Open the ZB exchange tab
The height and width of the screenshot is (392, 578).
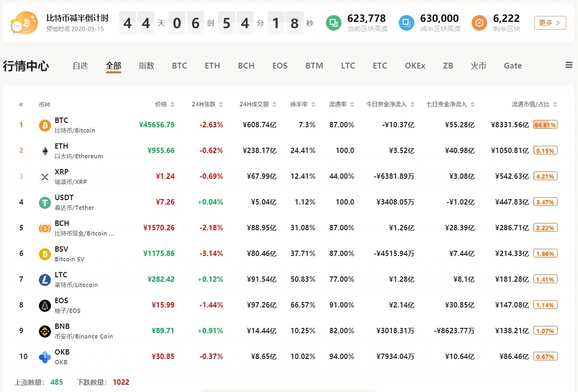pyautogui.click(x=448, y=65)
